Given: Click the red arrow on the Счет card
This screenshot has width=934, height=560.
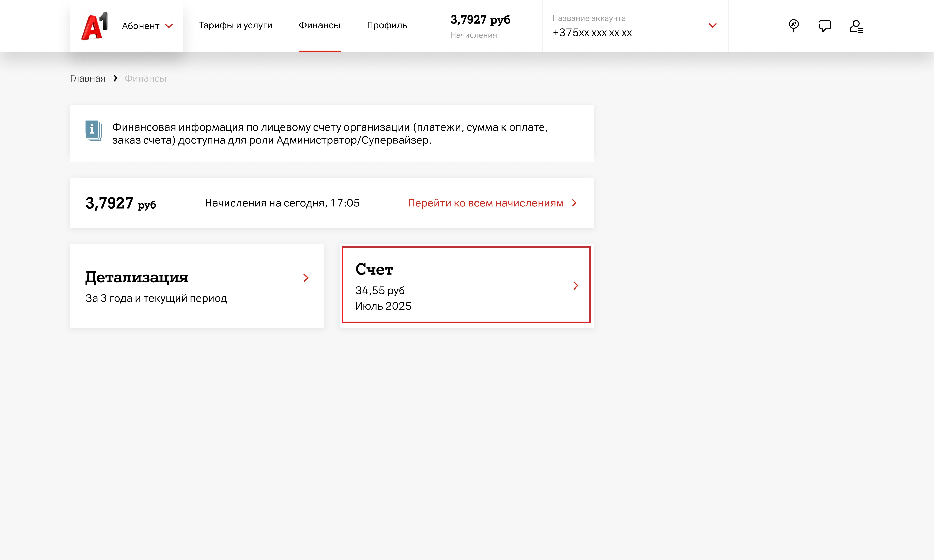Looking at the screenshot, I should [575, 286].
